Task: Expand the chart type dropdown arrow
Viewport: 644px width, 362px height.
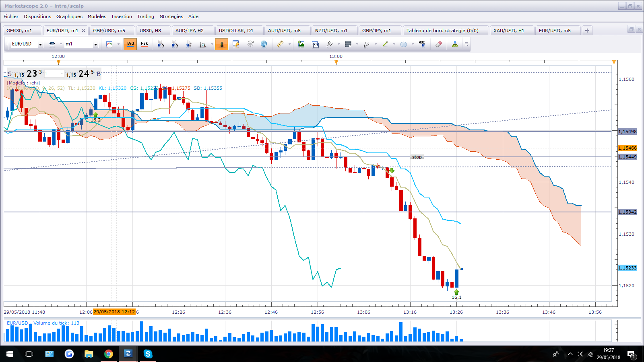Action: coord(118,44)
